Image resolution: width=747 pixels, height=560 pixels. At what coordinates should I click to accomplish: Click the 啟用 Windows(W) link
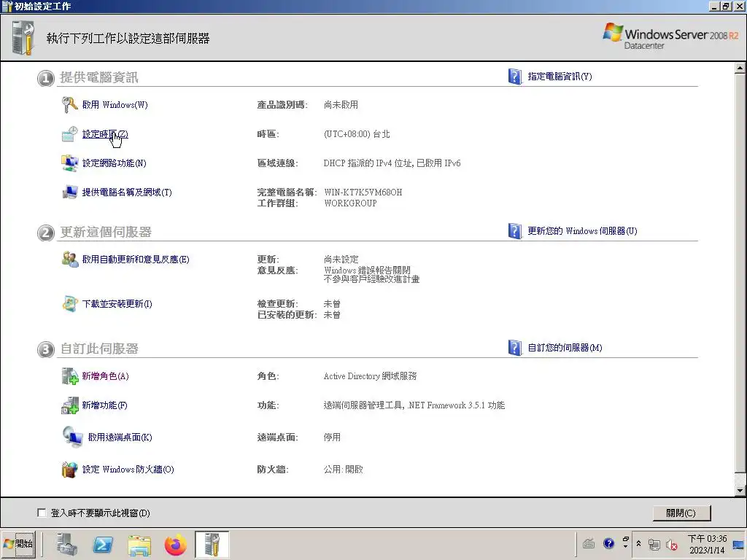click(x=115, y=105)
